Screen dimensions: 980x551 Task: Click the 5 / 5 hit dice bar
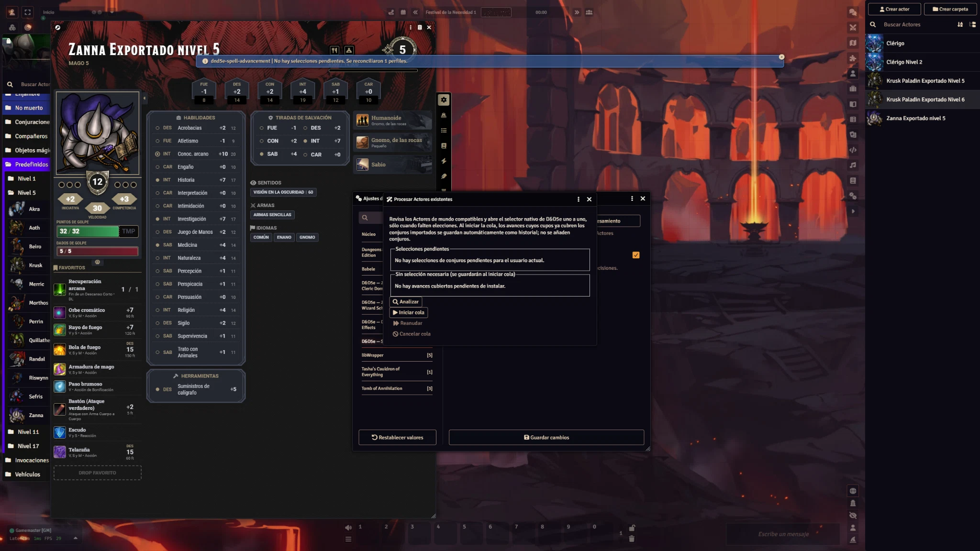[98, 252]
